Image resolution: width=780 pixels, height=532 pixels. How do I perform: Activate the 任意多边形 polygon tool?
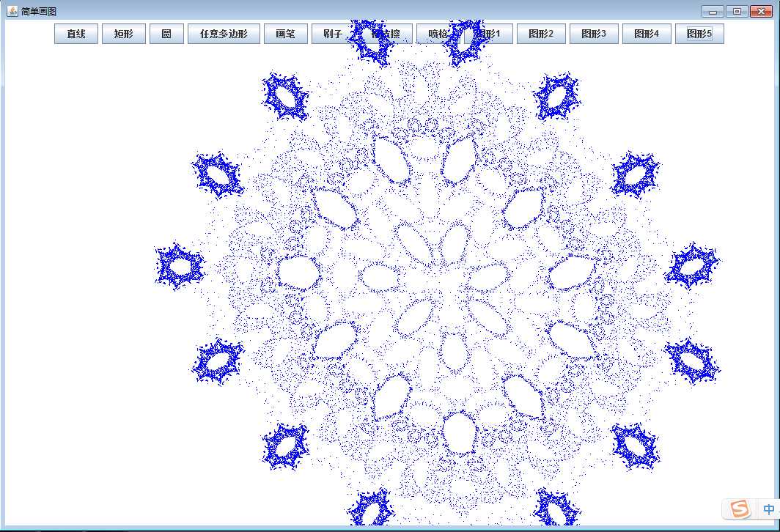point(224,34)
